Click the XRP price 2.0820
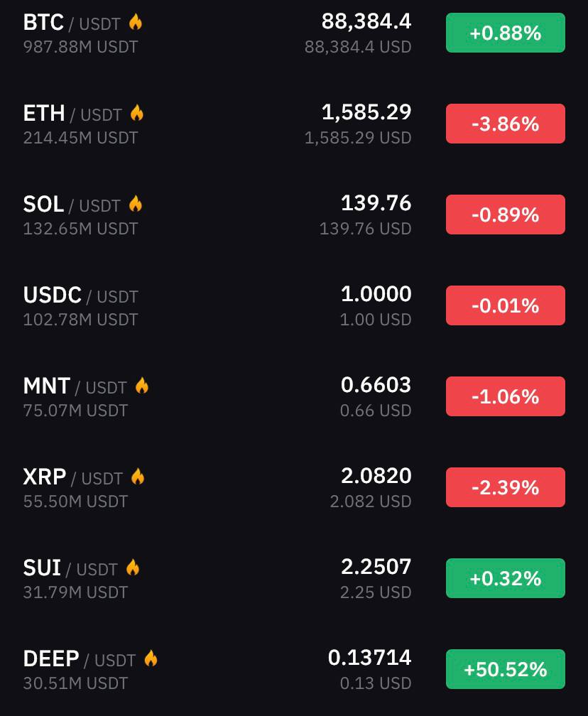The image size is (588, 716). point(376,476)
